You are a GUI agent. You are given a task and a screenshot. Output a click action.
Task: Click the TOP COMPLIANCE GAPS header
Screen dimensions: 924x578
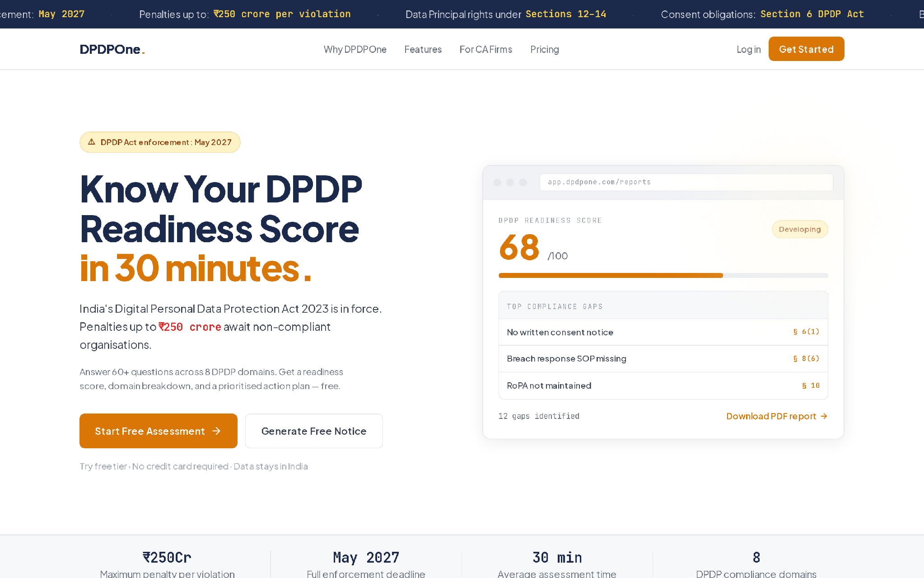click(555, 306)
